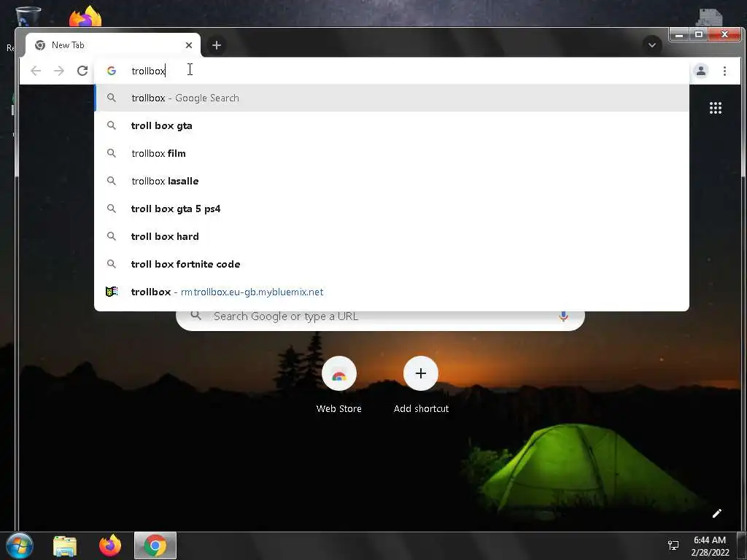Viewport: 747px width, 560px height.
Task: Launch Firefox from the taskbar
Action: [x=110, y=545]
